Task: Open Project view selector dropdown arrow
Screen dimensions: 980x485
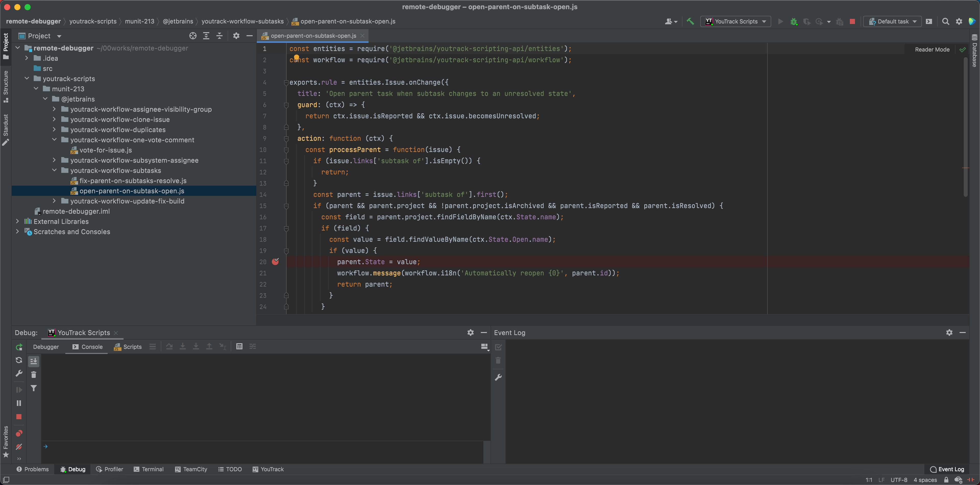Action: pyautogui.click(x=59, y=36)
